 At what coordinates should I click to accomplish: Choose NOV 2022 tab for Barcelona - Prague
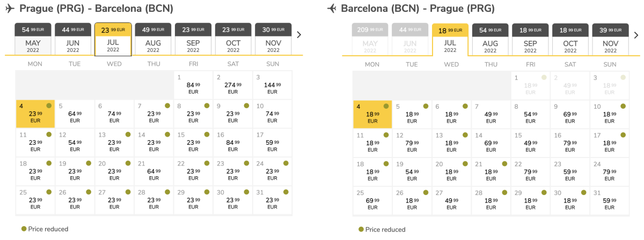610,40
